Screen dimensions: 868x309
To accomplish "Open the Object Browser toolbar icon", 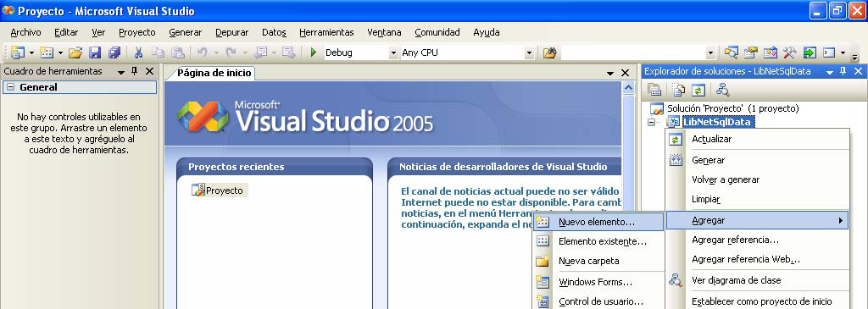I will point(770,52).
